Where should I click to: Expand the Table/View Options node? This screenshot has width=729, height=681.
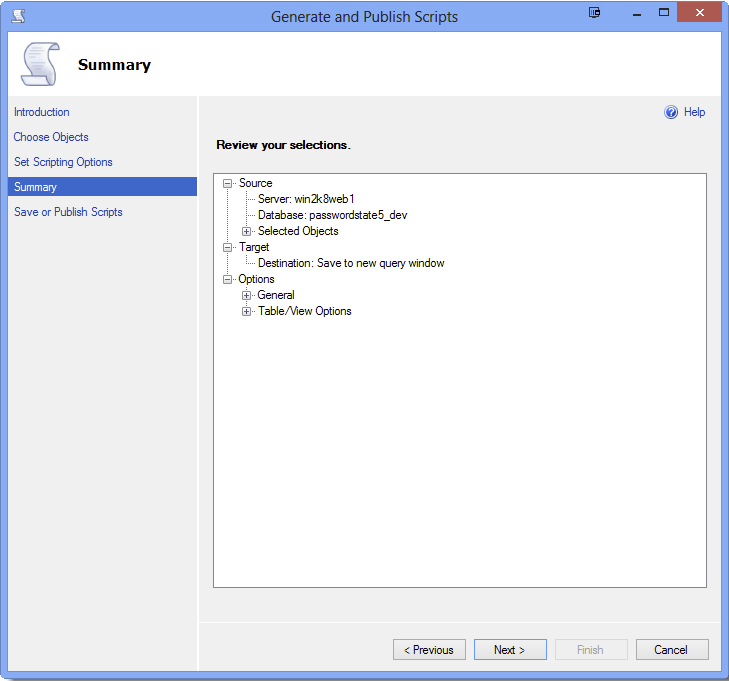pos(246,311)
